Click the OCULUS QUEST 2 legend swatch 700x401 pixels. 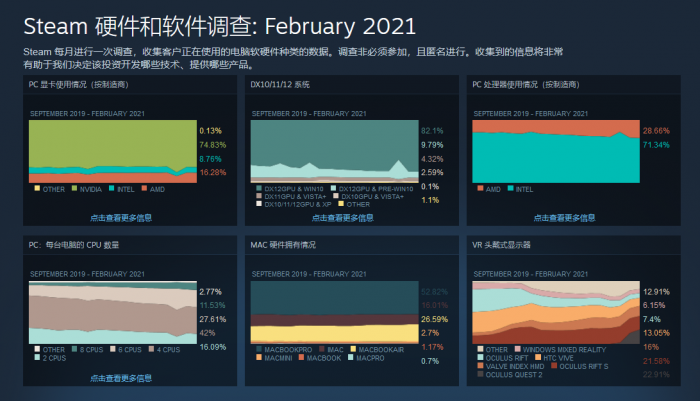pyautogui.click(x=480, y=374)
